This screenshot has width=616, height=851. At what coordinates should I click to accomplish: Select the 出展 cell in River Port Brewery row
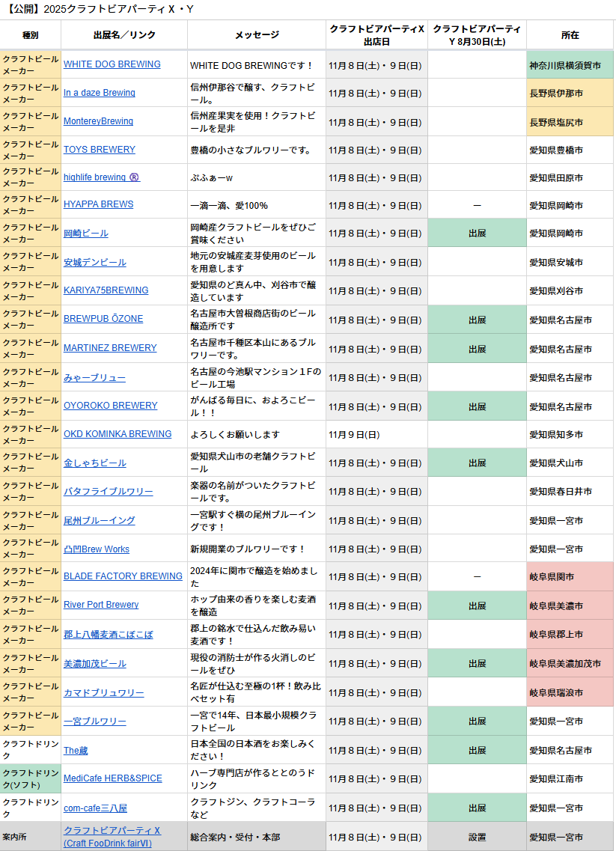pyautogui.click(x=477, y=606)
